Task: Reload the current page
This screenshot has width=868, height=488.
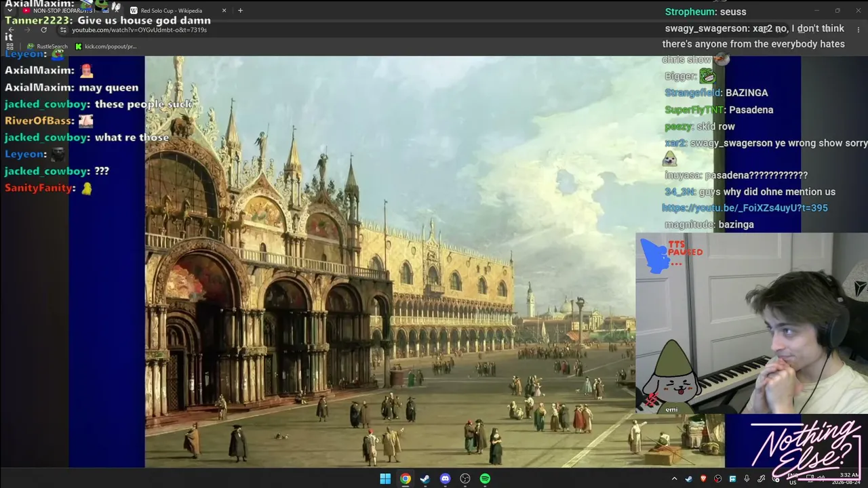Action: click(x=43, y=30)
